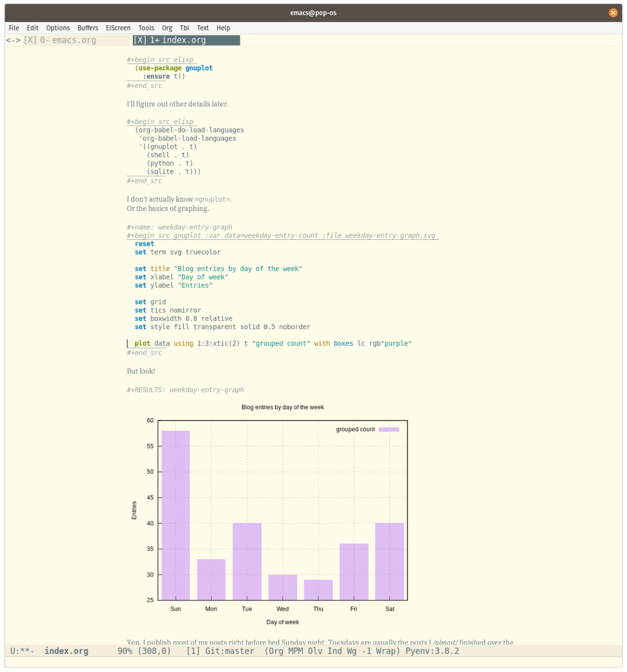Open the Edit menu

tap(32, 28)
